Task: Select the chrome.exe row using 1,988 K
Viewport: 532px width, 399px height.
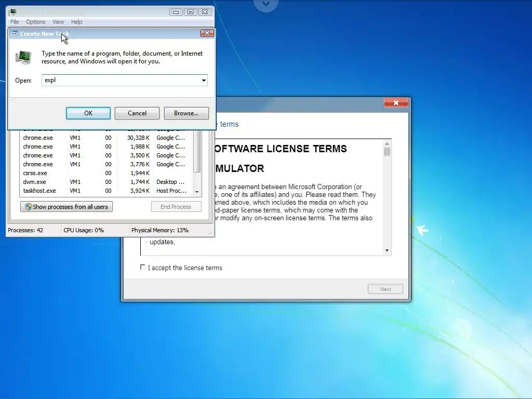Action: pos(106,147)
